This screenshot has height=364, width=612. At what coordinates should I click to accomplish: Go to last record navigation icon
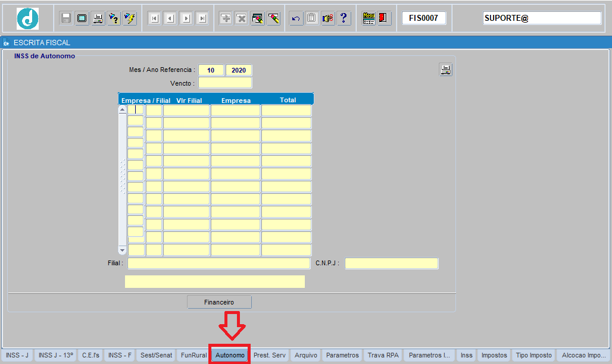point(202,18)
